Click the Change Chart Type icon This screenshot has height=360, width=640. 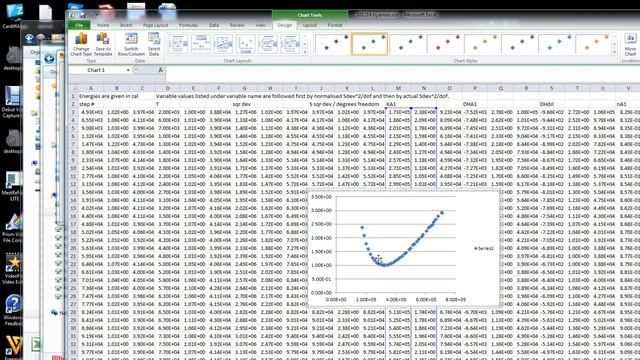click(x=81, y=44)
